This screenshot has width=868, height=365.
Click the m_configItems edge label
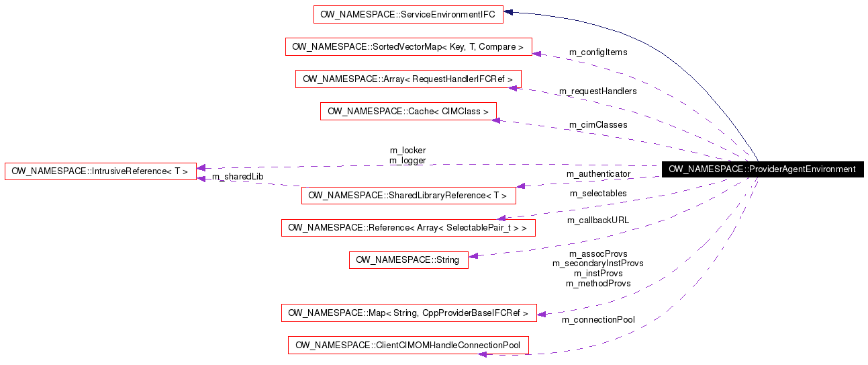(x=598, y=52)
